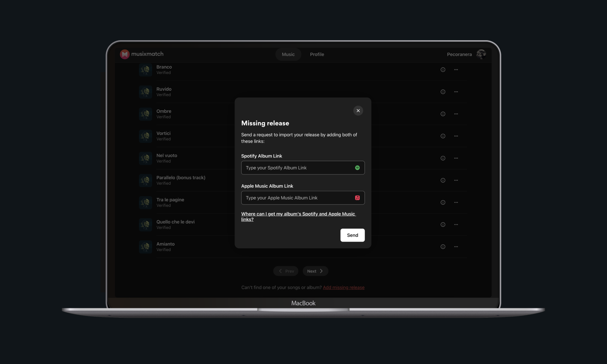Show info for Ombre track

443,114
